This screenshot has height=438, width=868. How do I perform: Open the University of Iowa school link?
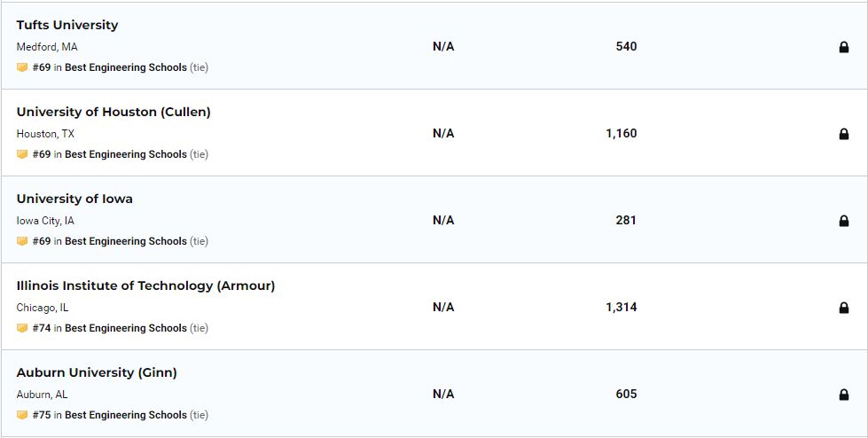coord(74,199)
